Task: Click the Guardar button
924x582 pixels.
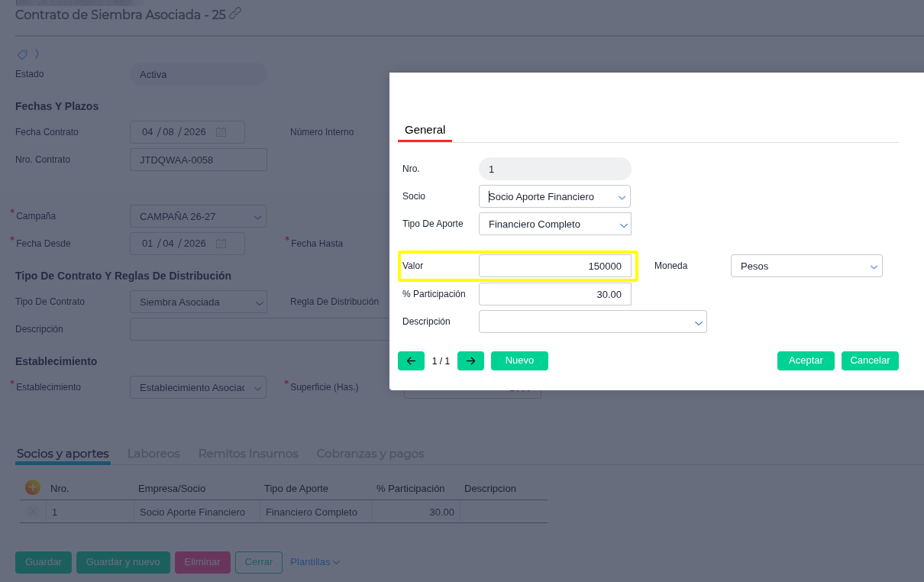Action: click(x=44, y=562)
